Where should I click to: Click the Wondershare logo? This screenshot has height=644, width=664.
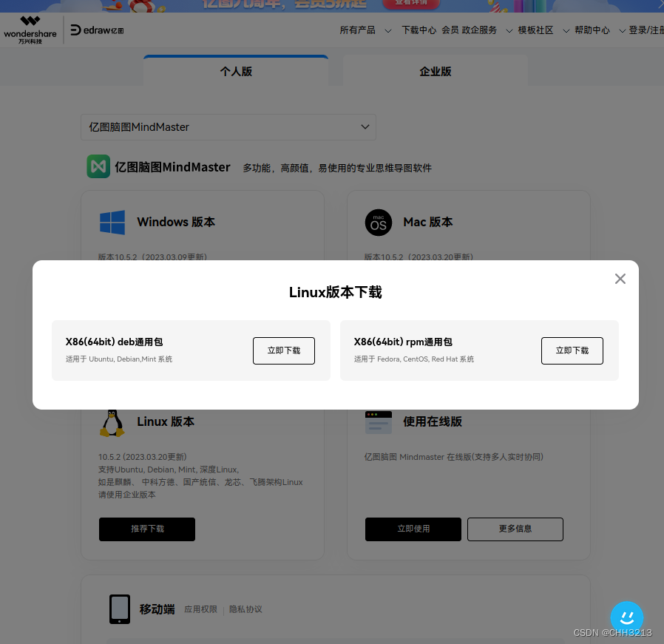[x=30, y=30]
